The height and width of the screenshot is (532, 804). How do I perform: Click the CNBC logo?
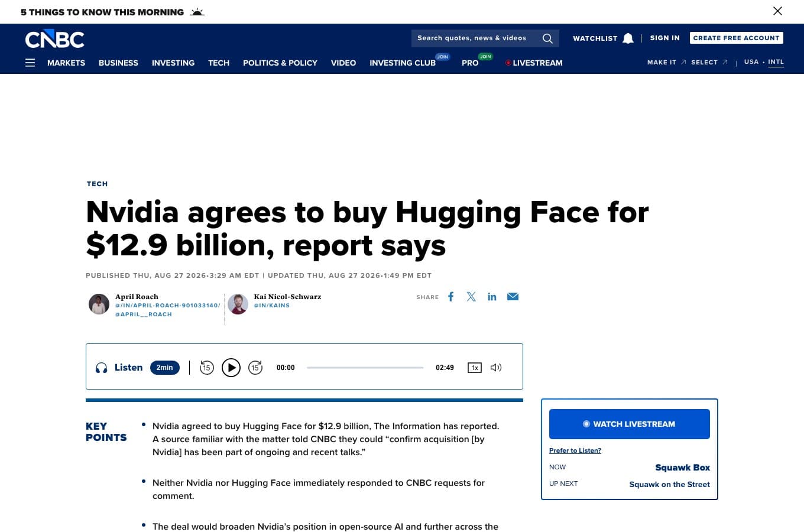coord(54,39)
